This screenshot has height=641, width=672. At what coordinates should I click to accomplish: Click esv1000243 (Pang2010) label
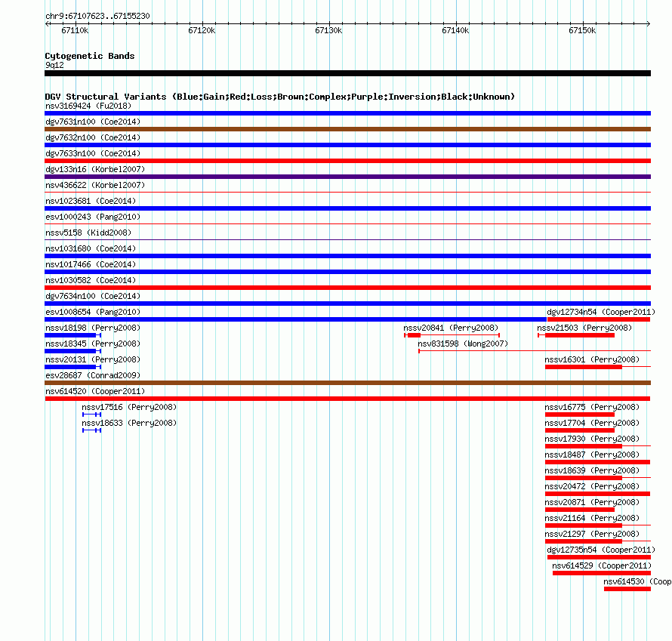(x=93, y=217)
